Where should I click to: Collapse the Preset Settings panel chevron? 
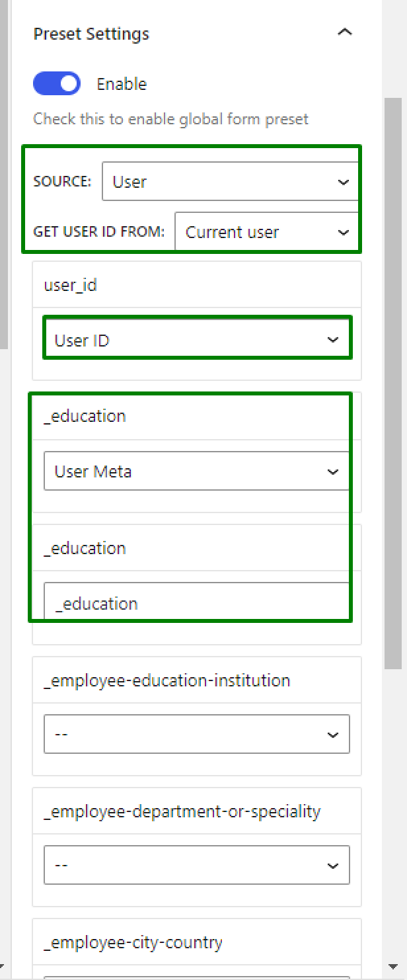[344, 32]
